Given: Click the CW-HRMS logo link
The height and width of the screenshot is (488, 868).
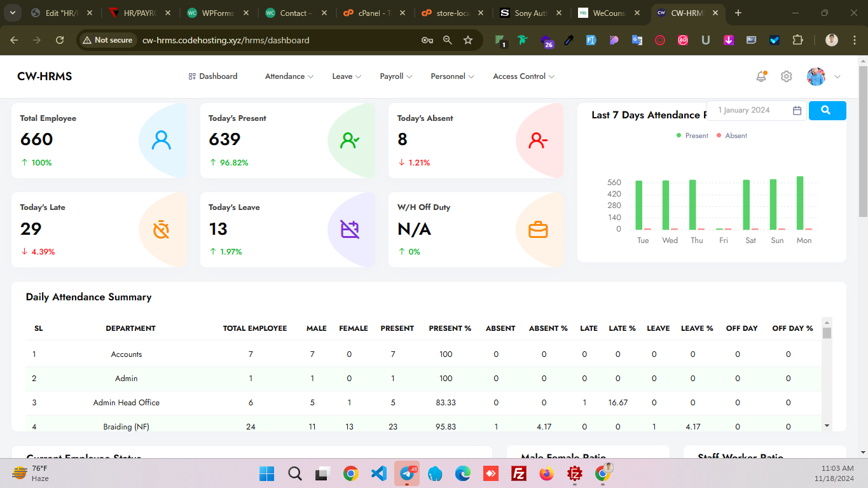Looking at the screenshot, I should (45, 76).
